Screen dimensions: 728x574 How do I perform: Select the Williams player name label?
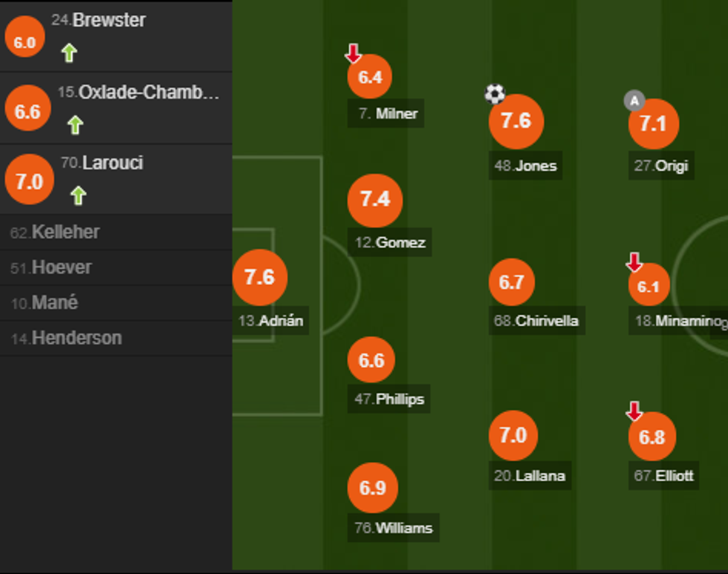coord(394,528)
